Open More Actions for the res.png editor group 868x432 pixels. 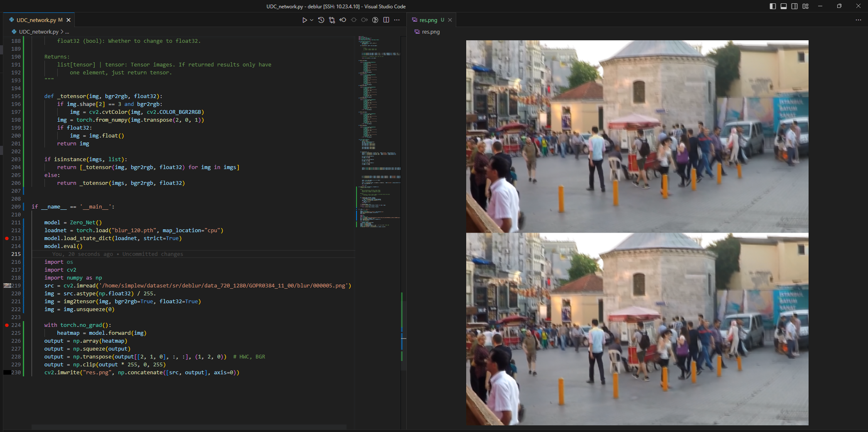point(858,20)
